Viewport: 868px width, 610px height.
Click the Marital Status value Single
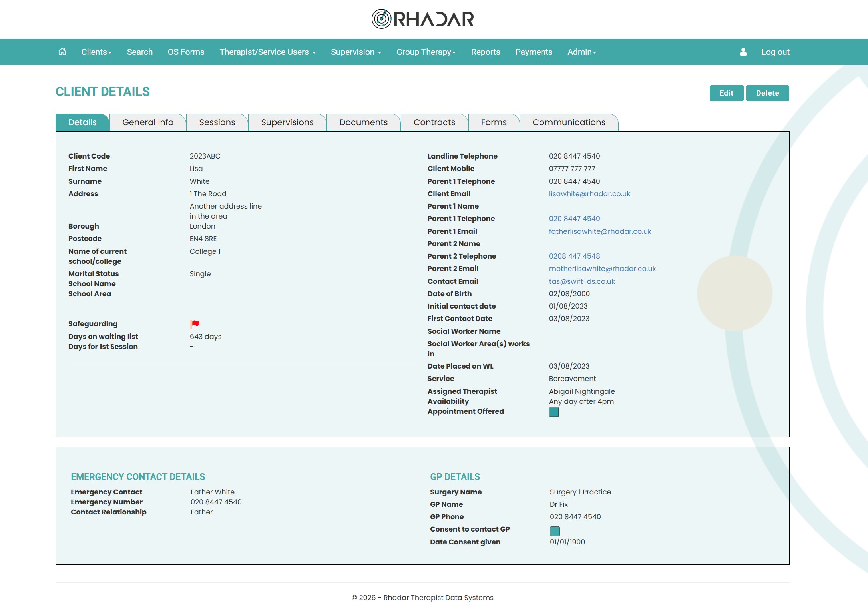coord(200,274)
